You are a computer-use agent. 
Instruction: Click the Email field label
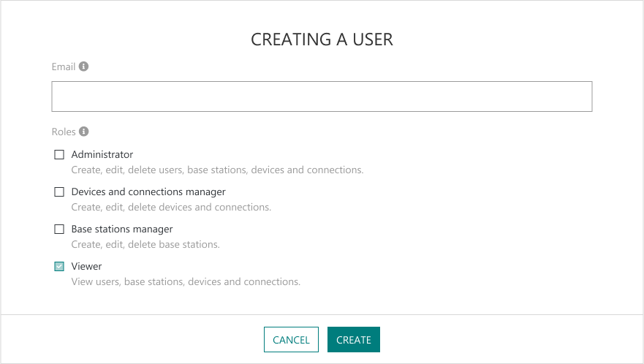point(63,67)
